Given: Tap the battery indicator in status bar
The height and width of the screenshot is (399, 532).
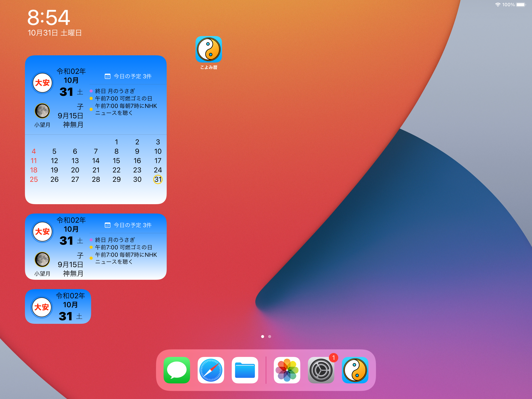Looking at the screenshot, I should 521,4.
